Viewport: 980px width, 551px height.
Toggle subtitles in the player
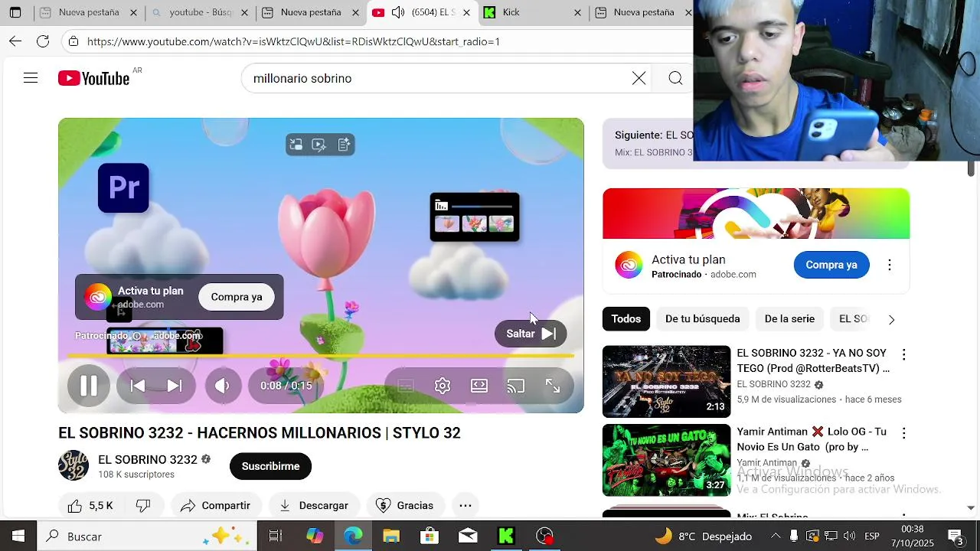coord(406,386)
